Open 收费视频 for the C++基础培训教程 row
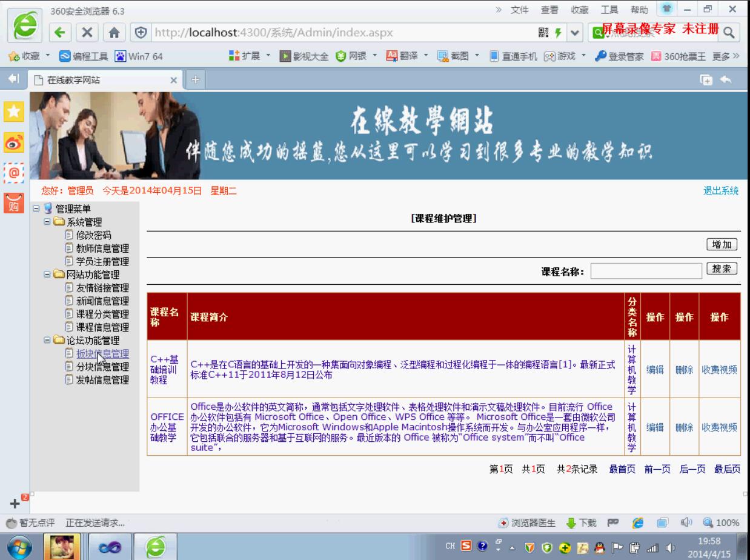This screenshot has width=750, height=560. [720, 370]
